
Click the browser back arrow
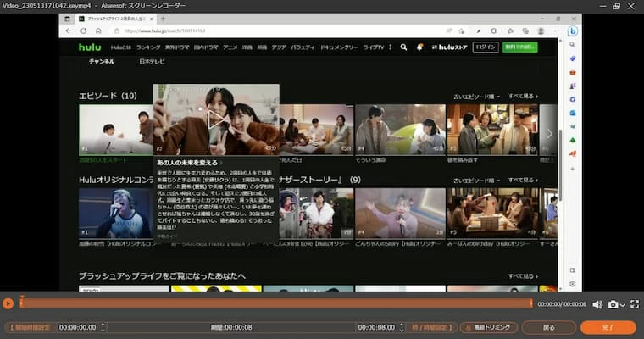click(x=68, y=31)
